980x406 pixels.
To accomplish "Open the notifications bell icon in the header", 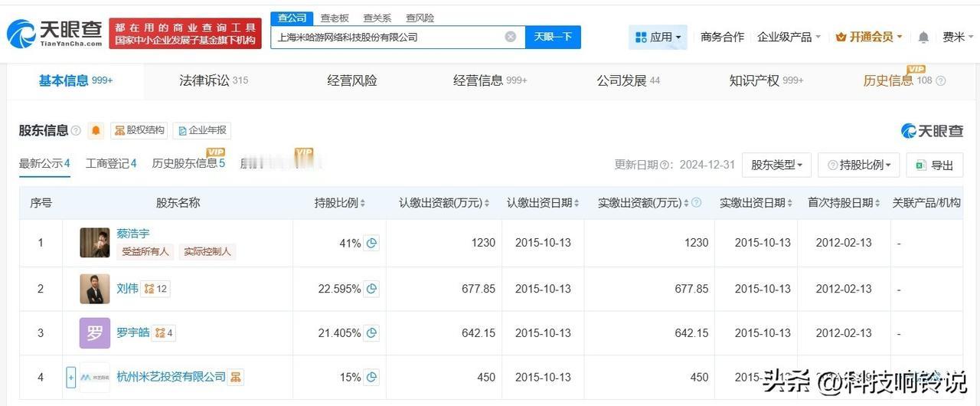I will [923, 37].
